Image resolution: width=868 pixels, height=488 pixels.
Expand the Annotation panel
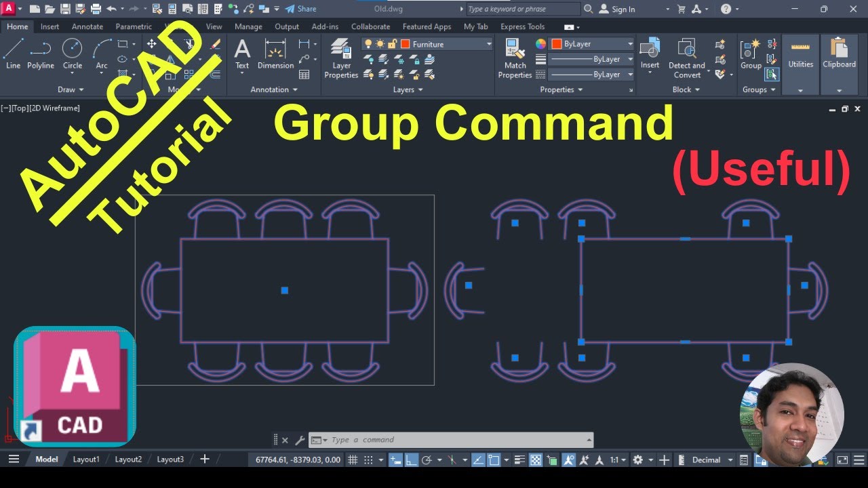click(274, 89)
